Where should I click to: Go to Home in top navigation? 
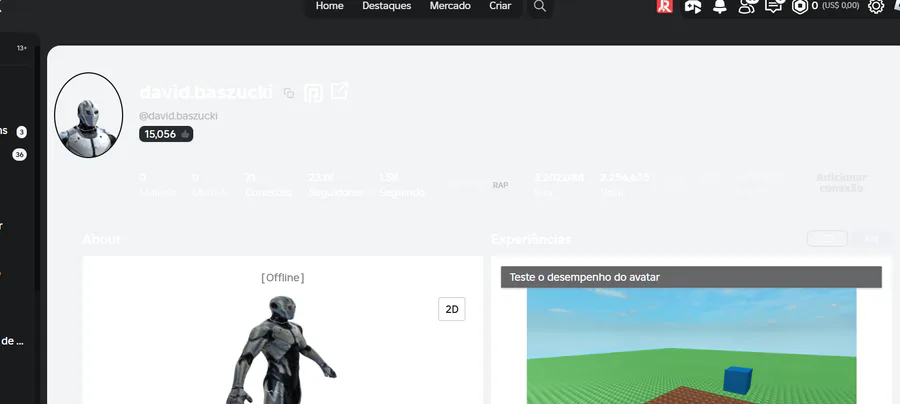click(329, 6)
